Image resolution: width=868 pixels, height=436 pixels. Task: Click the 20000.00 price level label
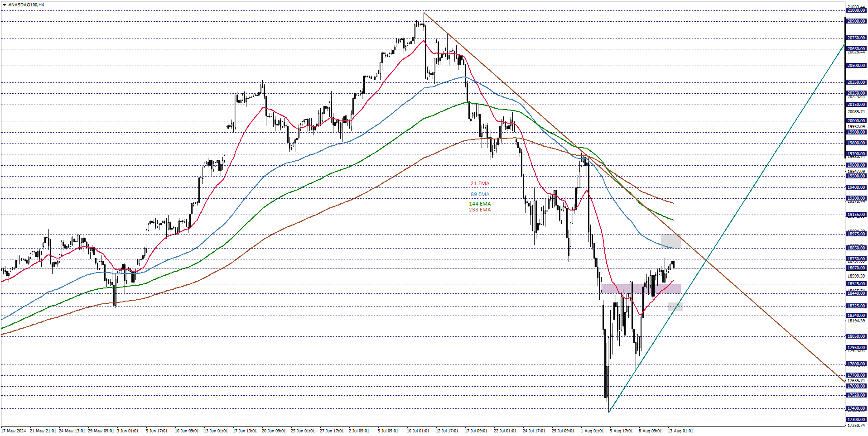pyautogui.click(x=856, y=121)
